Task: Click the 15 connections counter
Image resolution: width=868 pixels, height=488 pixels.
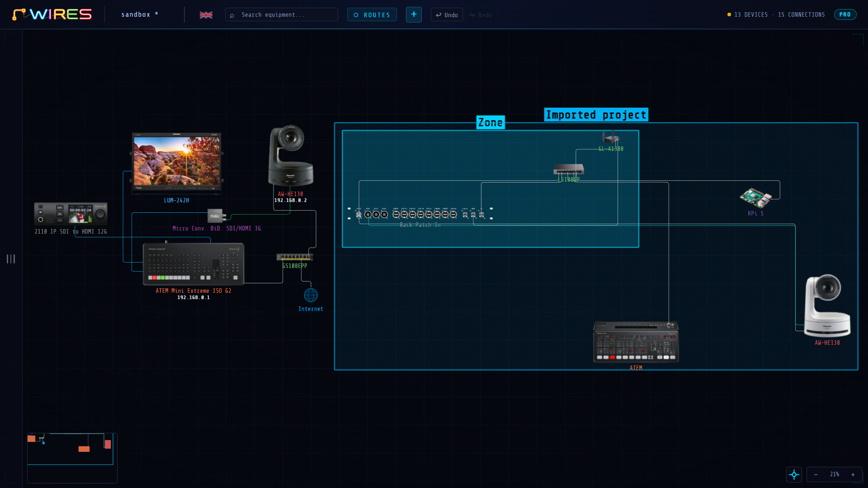Action: (801, 15)
